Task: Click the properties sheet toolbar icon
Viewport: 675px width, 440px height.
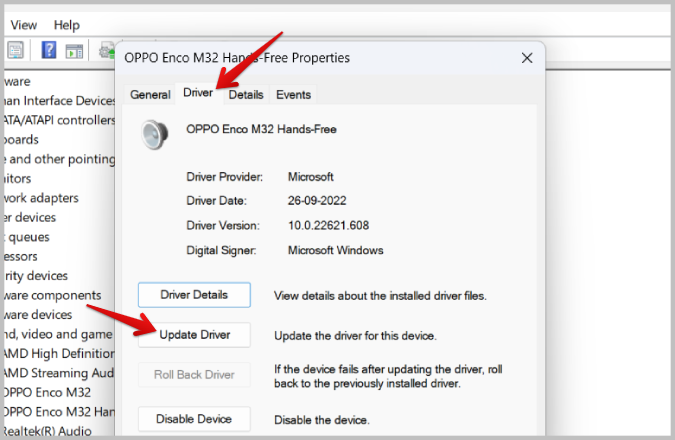Action: point(16,50)
